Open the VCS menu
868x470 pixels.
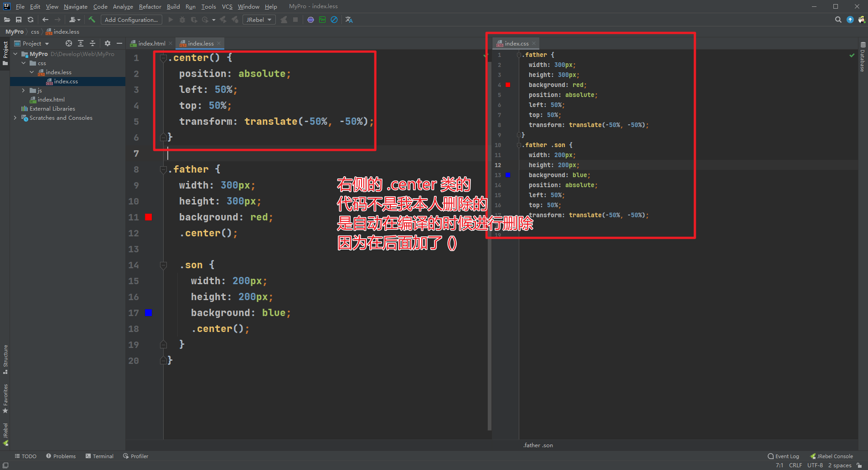[227, 6]
